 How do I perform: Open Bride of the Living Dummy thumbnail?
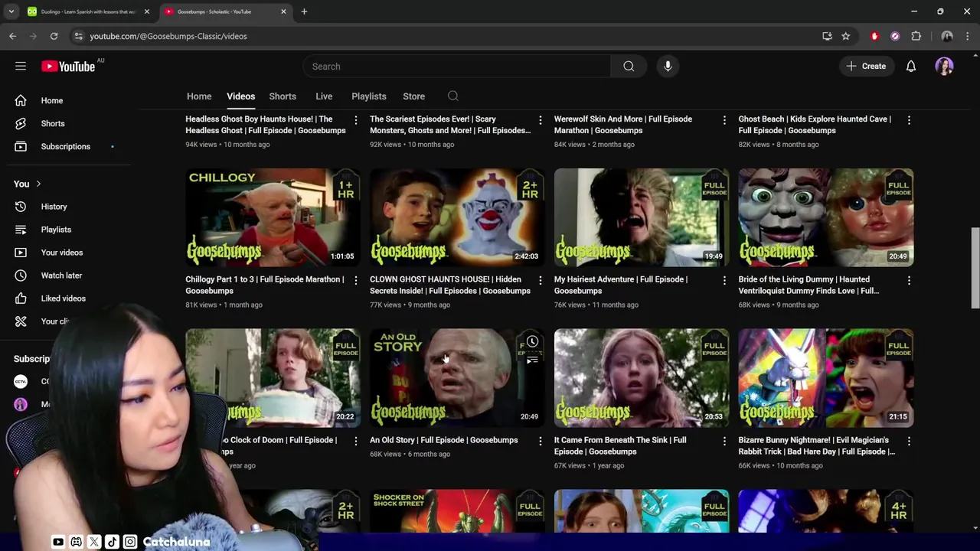pos(826,217)
